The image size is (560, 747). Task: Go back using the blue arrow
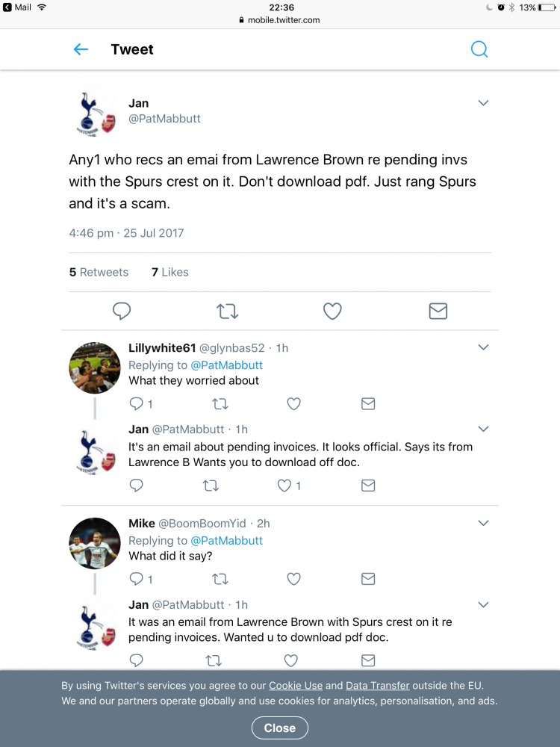click(81, 49)
